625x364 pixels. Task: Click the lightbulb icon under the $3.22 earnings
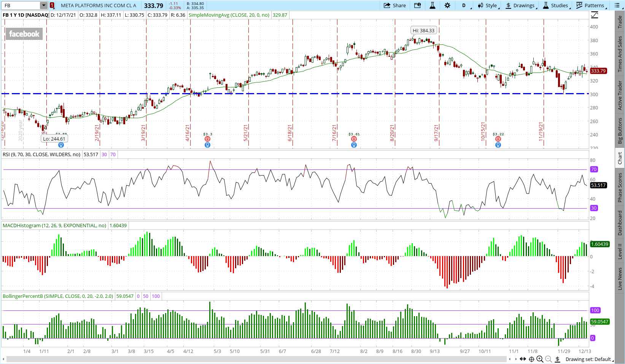(x=498, y=145)
